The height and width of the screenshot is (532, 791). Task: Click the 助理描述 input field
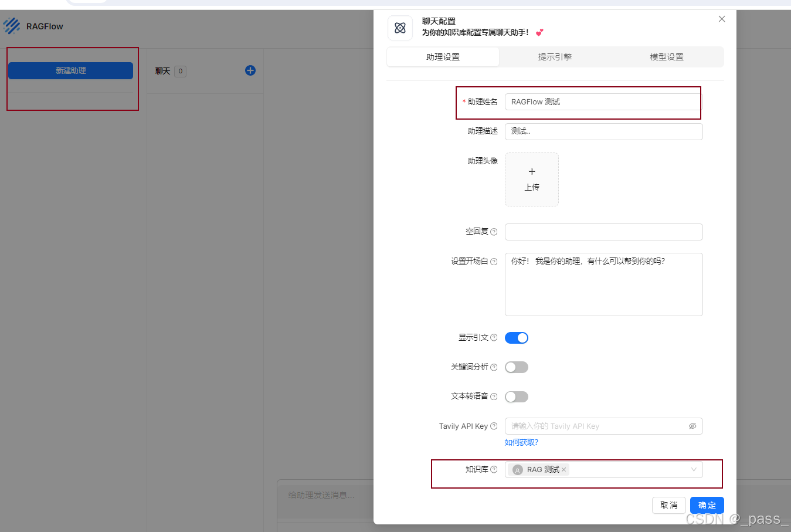(604, 131)
